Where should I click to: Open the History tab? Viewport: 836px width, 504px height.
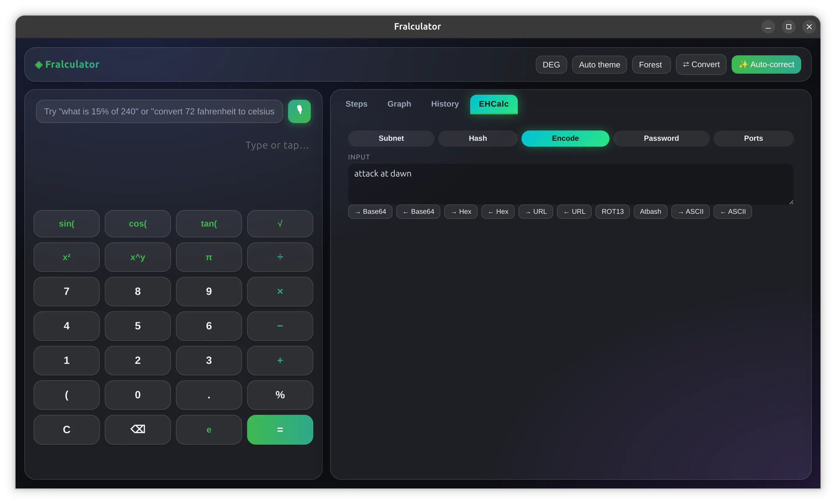click(445, 104)
